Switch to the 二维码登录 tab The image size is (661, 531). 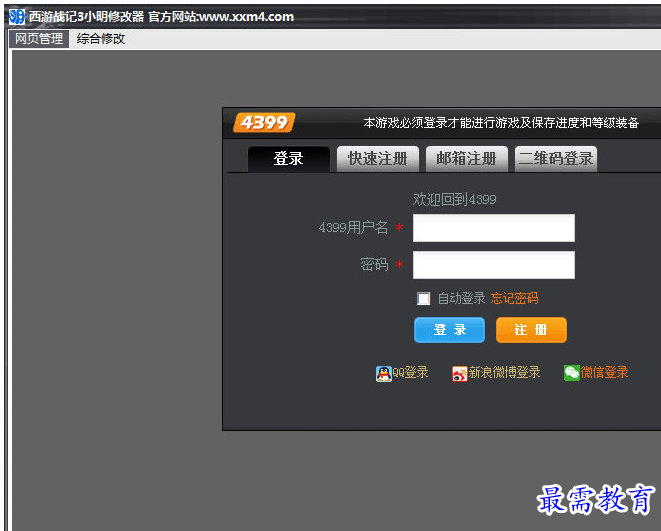click(x=556, y=159)
